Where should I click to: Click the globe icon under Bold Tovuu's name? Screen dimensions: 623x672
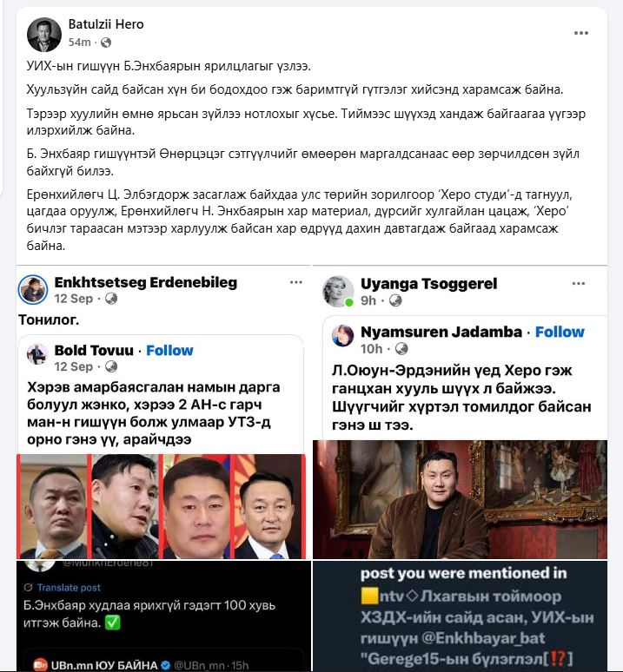[x=111, y=367]
